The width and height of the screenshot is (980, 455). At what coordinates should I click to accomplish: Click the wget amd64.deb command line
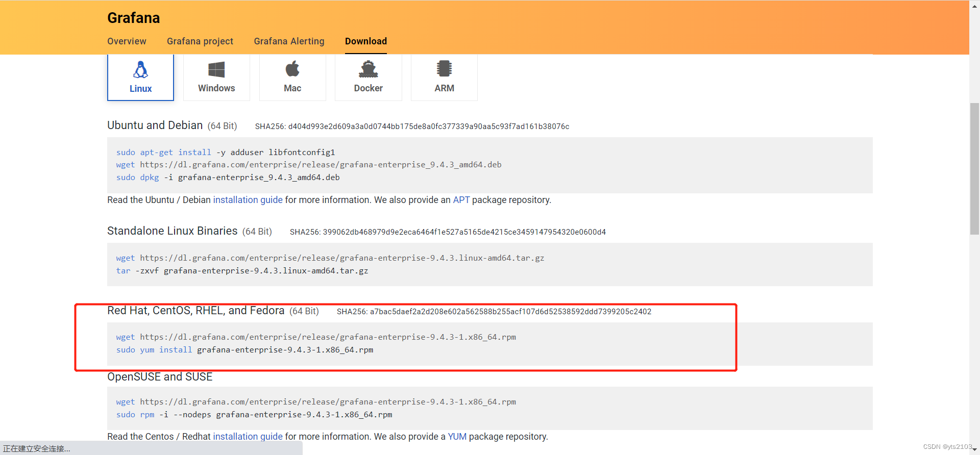[308, 165]
